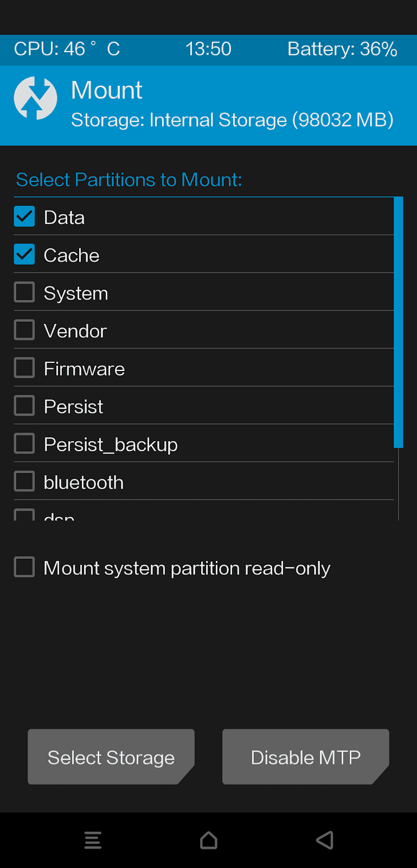Click the partition list scrollbar
The width and height of the screenshot is (417, 868).
399,322
